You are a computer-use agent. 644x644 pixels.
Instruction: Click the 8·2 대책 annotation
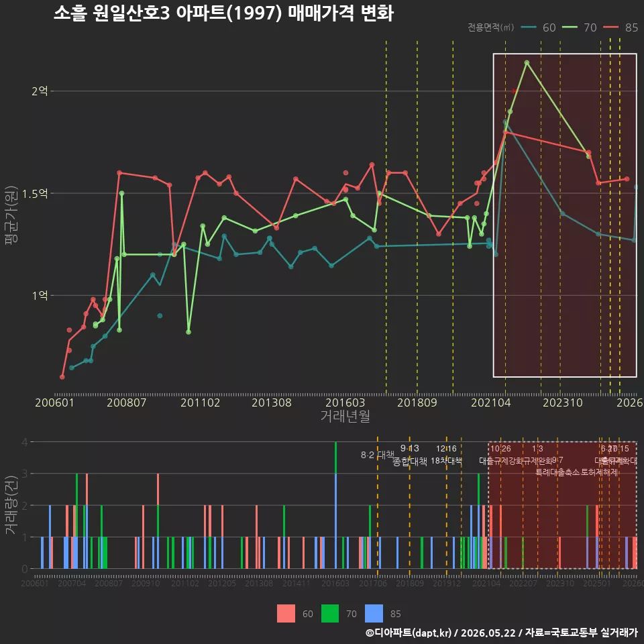(x=378, y=455)
